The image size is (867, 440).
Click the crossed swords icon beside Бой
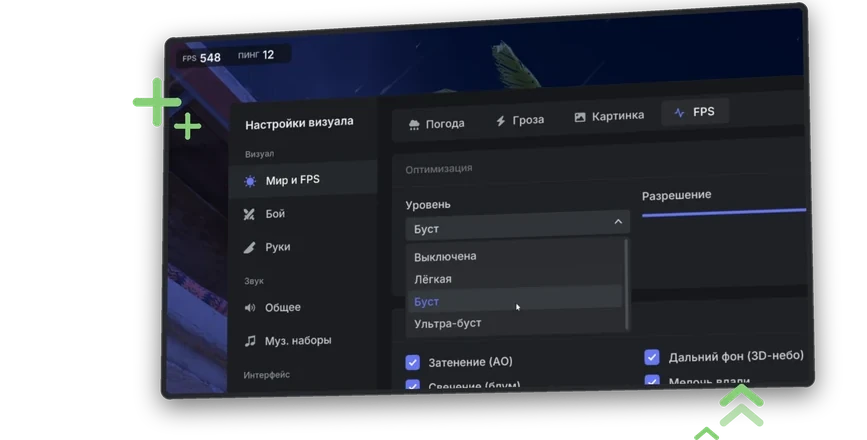pyautogui.click(x=249, y=214)
